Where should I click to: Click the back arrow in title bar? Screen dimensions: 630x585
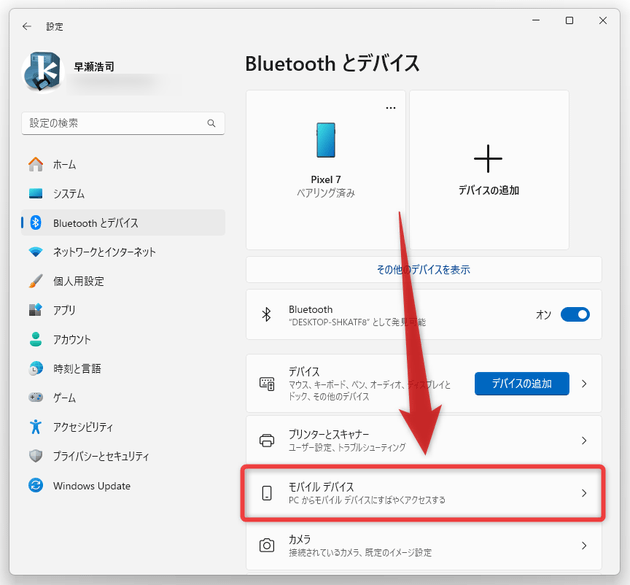[x=27, y=26]
